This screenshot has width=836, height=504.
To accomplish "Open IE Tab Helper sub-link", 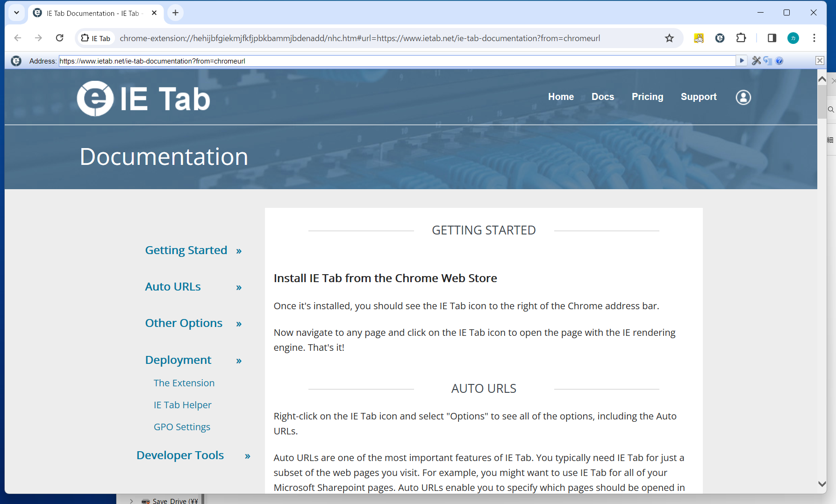I will click(x=182, y=405).
